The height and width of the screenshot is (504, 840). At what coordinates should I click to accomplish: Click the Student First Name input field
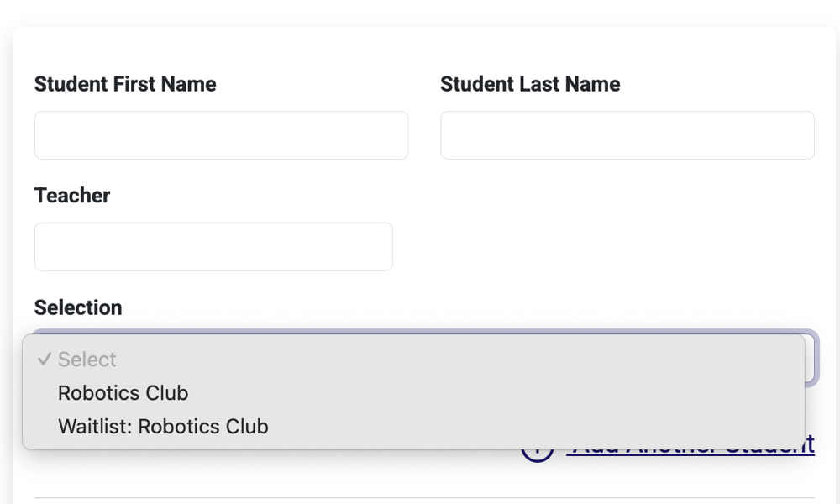pos(221,134)
